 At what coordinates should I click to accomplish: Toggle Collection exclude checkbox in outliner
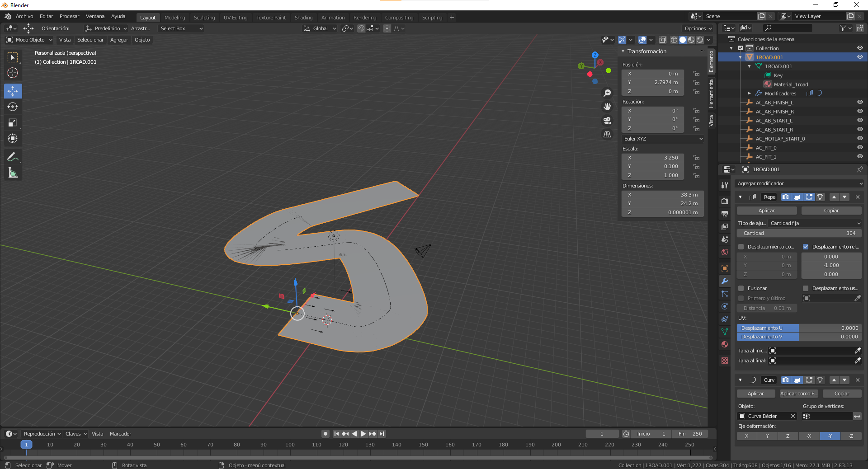coord(741,48)
